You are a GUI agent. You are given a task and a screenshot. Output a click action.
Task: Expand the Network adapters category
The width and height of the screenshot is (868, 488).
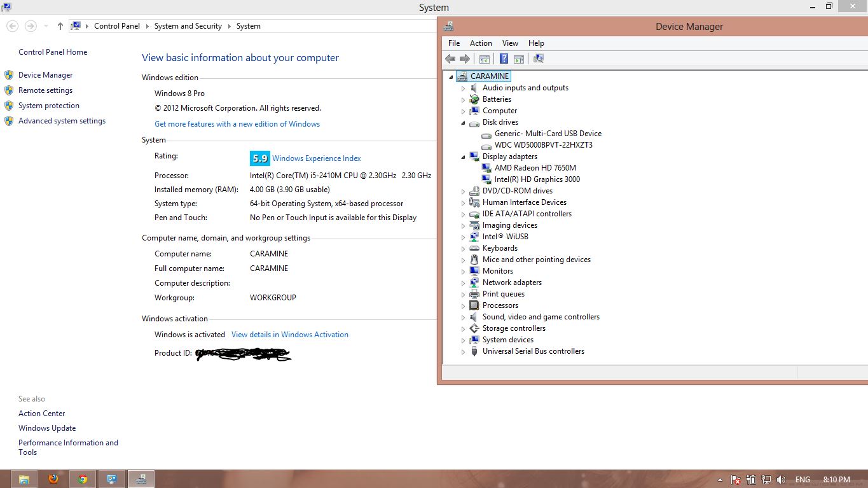pyautogui.click(x=464, y=283)
